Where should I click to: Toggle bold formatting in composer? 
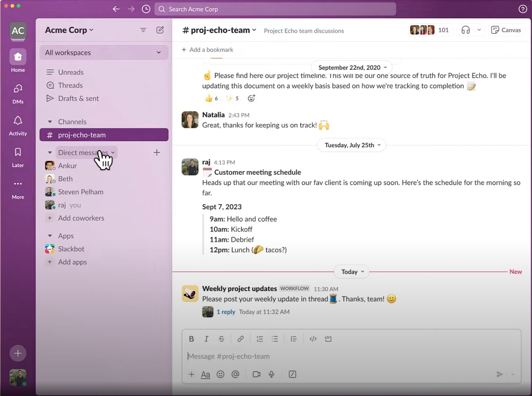pyautogui.click(x=191, y=339)
